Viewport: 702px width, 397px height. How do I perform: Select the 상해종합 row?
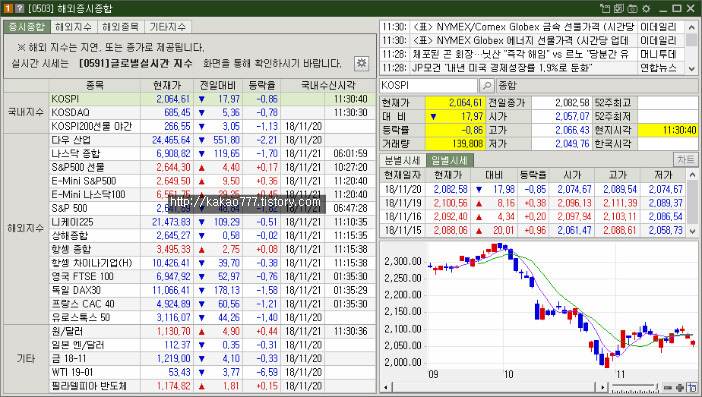click(212, 235)
